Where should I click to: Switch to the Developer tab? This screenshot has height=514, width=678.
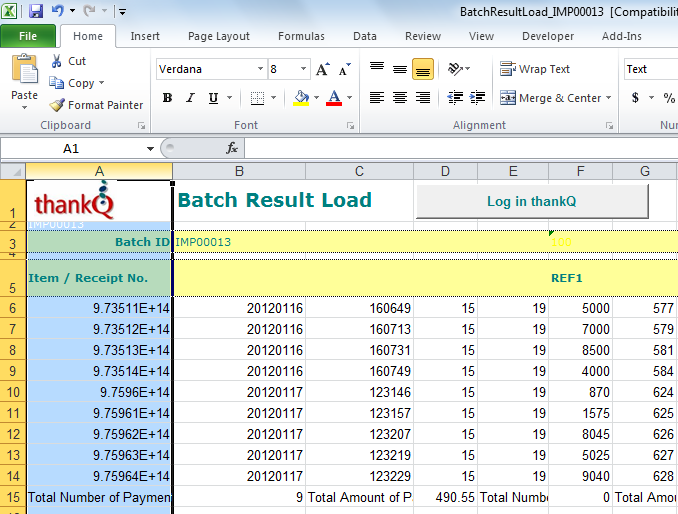click(x=548, y=36)
